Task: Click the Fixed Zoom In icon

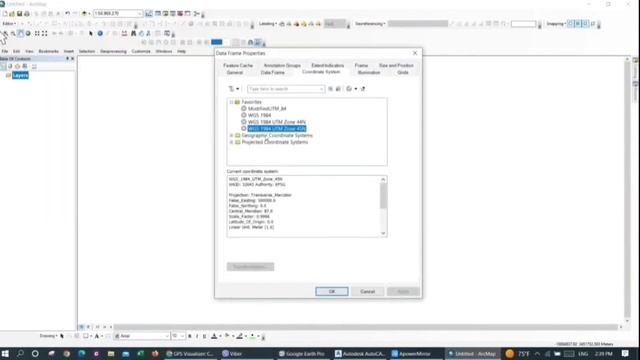Action: [37, 33]
